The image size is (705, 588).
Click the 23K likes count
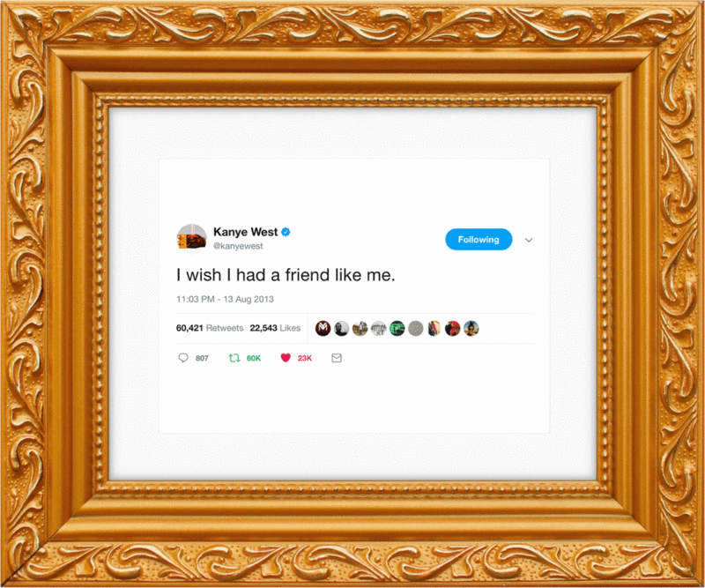point(305,358)
